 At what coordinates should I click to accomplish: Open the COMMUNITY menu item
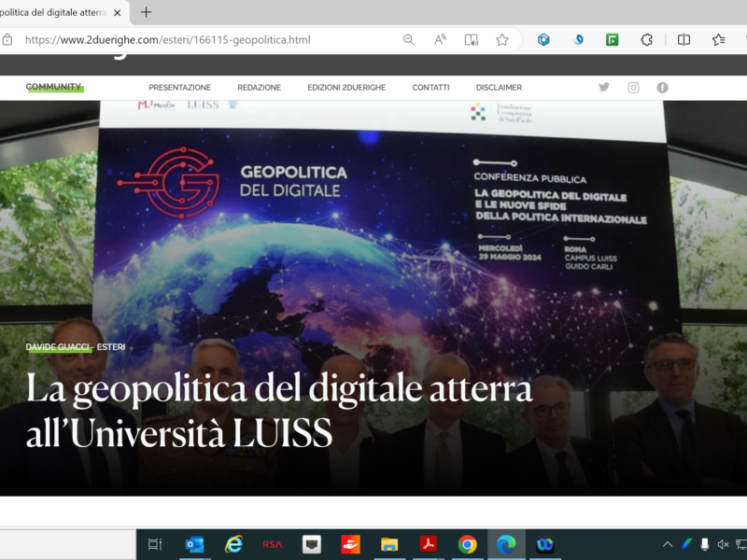[54, 87]
